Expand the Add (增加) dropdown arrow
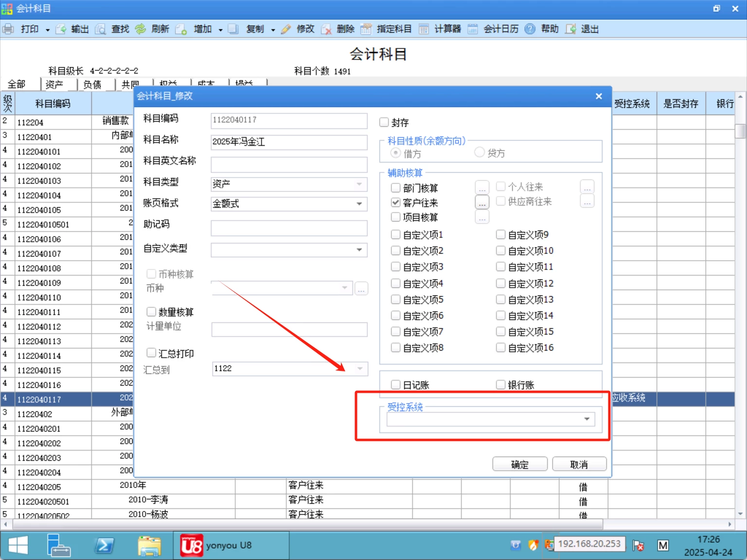 [220, 30]
